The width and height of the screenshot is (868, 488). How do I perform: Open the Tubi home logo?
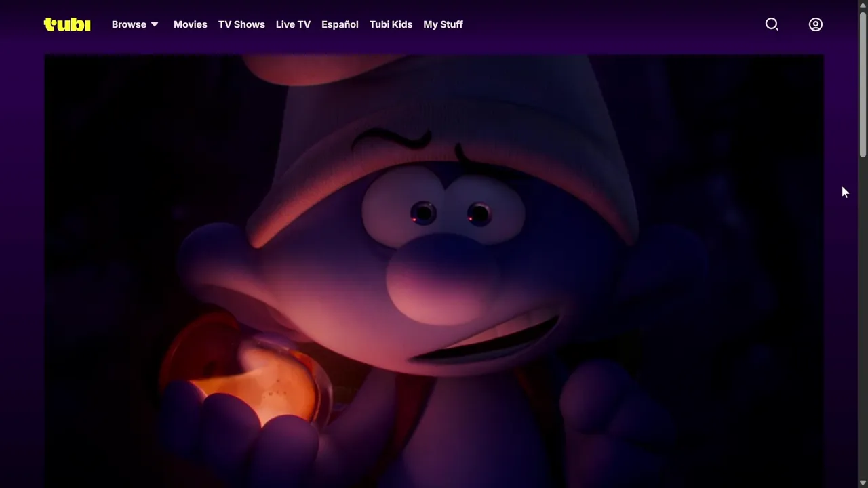point(67,24)
